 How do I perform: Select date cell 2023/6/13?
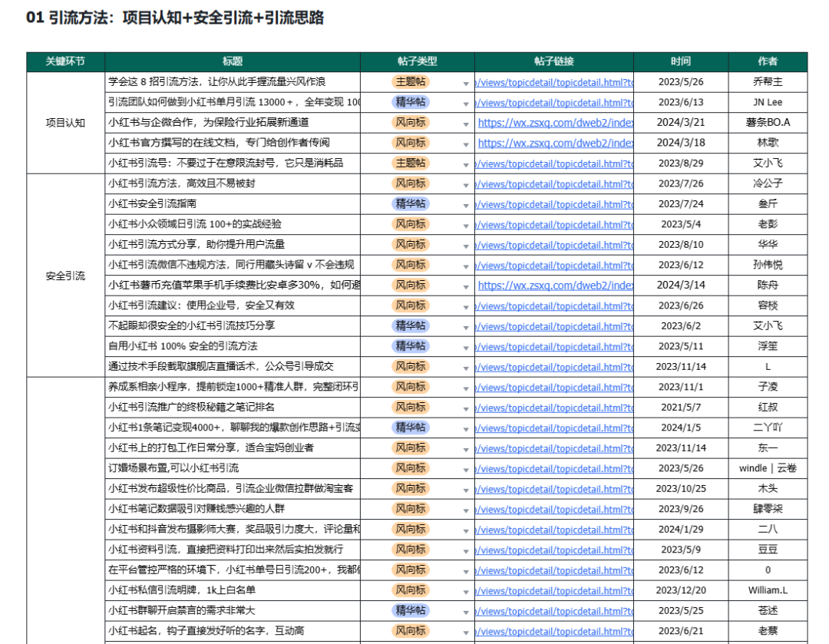[681, 102]
